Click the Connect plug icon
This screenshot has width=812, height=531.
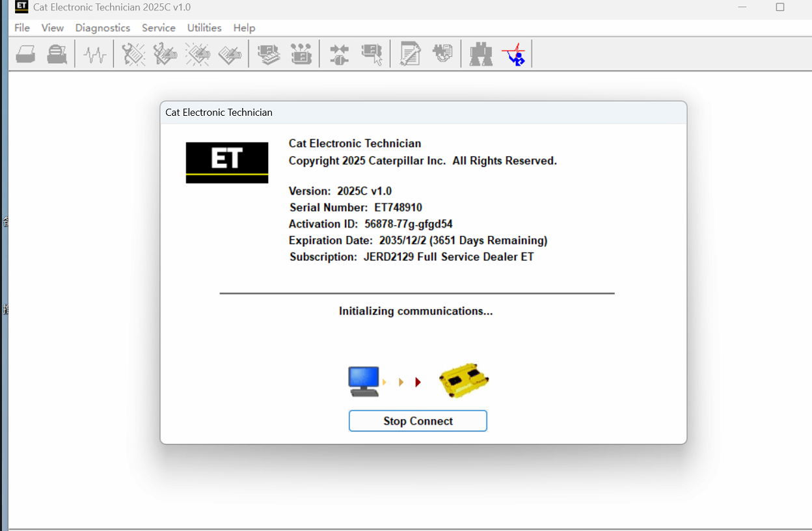pos(338,53)
